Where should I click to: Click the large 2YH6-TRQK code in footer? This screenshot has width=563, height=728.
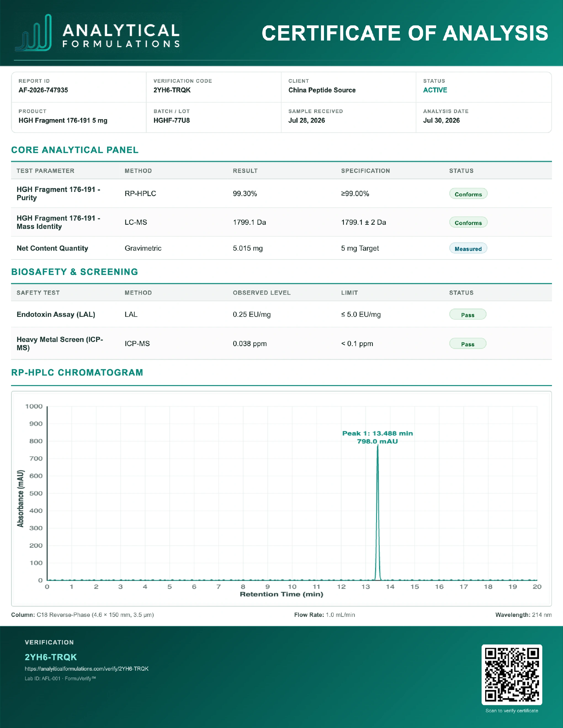pyautogui.click(x=51, y=657)
